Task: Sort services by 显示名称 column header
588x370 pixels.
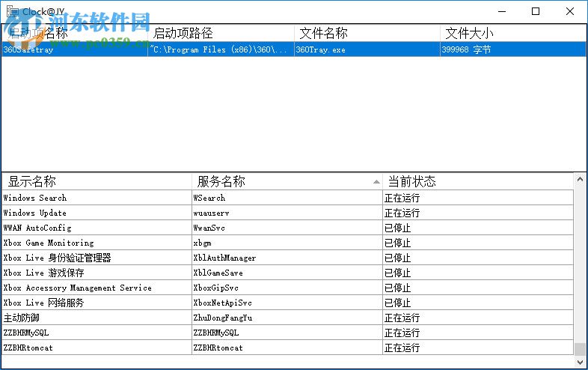Action: click(97, 181)
